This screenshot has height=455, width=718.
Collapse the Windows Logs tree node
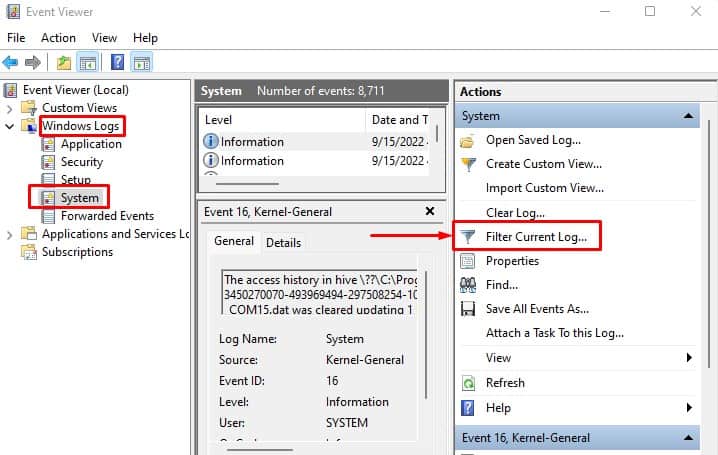(x=9, y=126)
